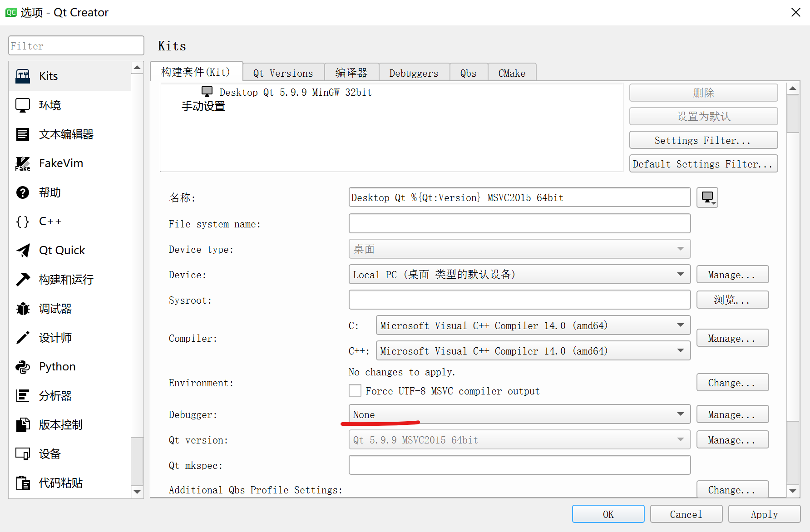Click the monitor icon beside the kit name
Viewport: 810px width, 532px height.
point(707,197)
